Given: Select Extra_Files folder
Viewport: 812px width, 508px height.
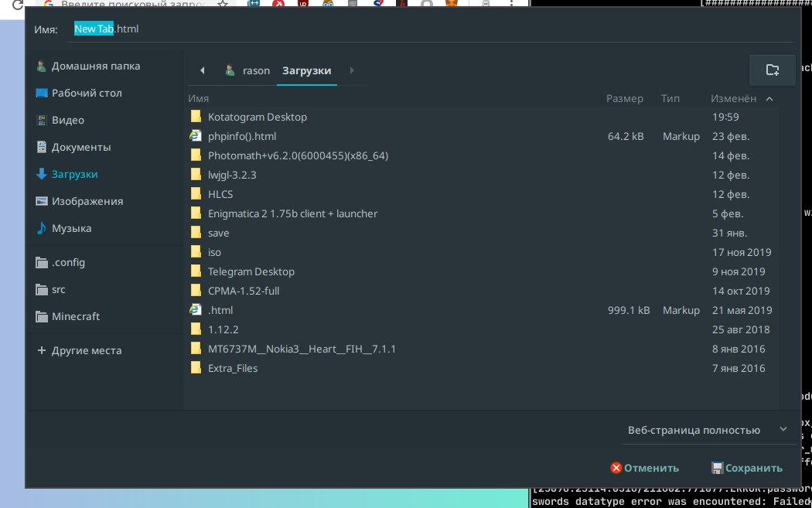Looking at the screenshot, I should [482, 368].
